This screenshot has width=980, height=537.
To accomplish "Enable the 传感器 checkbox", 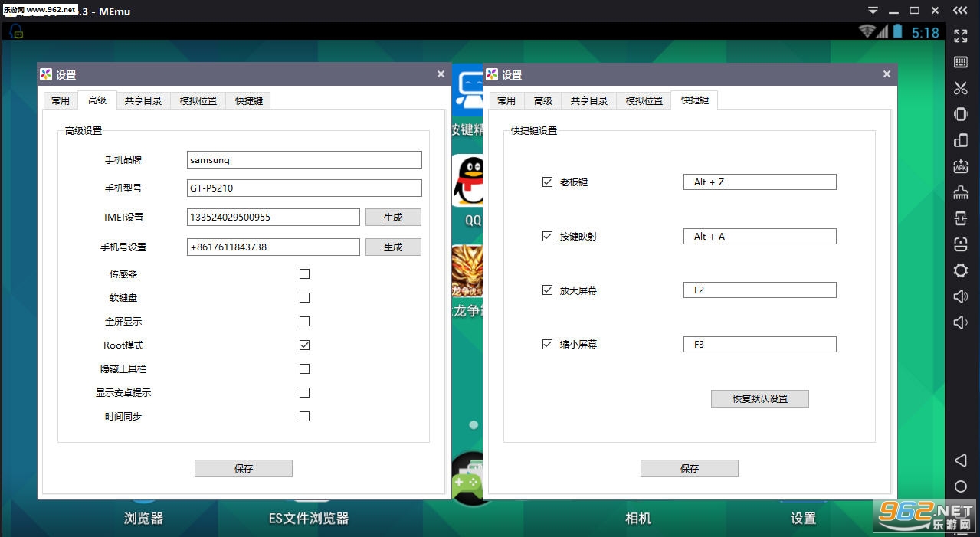I will (x=304, y=273).
